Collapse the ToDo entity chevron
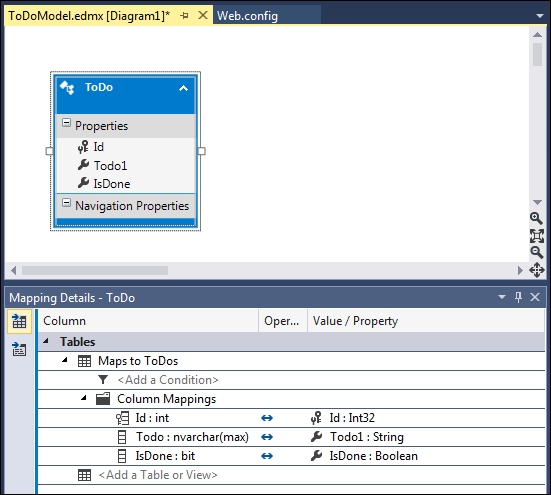The height and width of the screenshot is (495, 551). tap(183, 88)
